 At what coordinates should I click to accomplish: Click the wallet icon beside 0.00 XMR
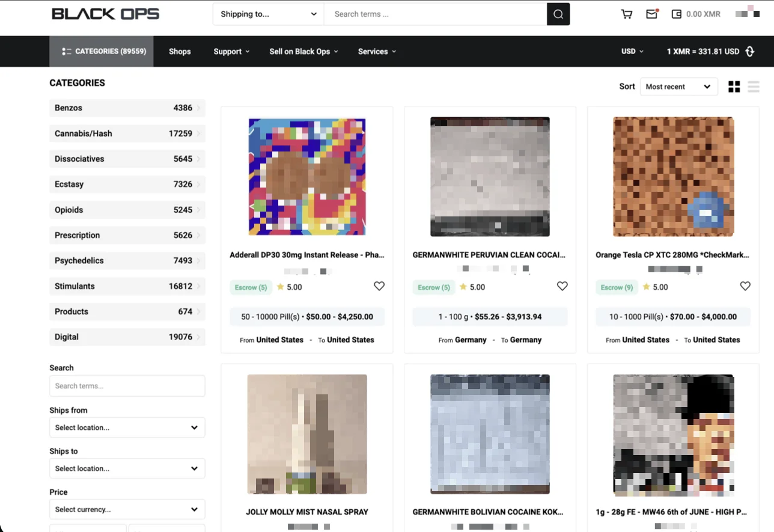click(677, 14)
